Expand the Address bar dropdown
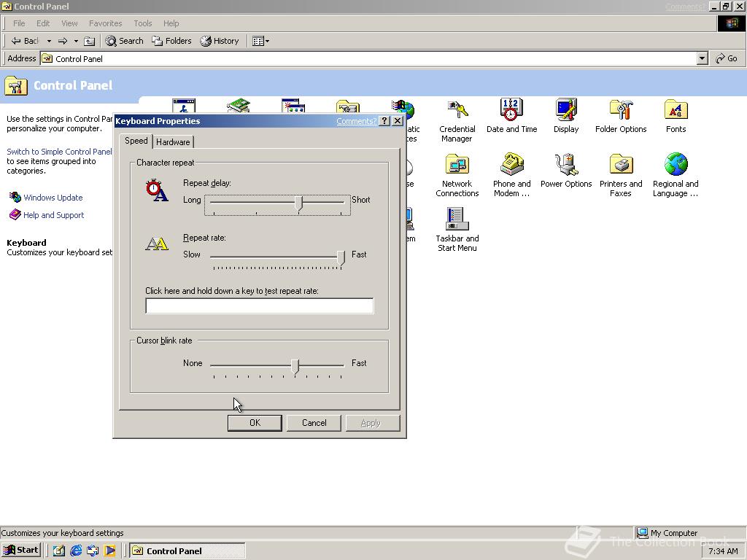This screenshot has width=747, height=560. tap(702, 58)
